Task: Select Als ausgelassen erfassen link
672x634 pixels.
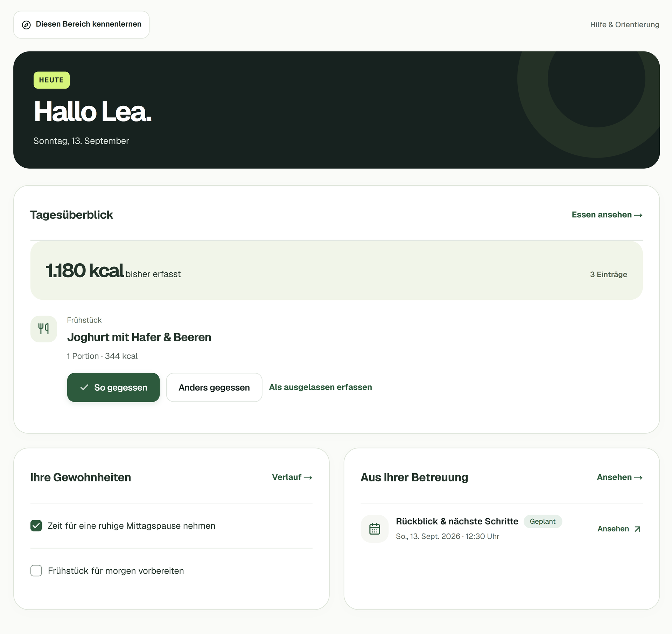Action: (x=320, y=387)
